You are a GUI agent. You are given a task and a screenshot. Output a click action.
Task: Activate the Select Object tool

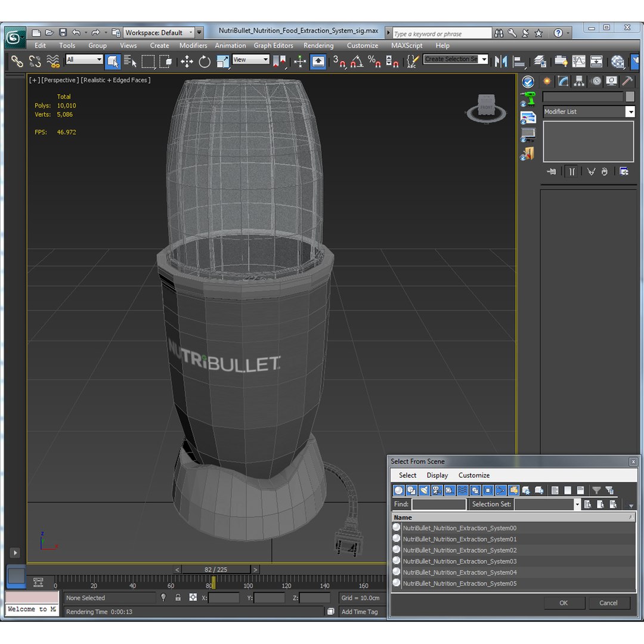pyautogui.click(x=112, y=61)
